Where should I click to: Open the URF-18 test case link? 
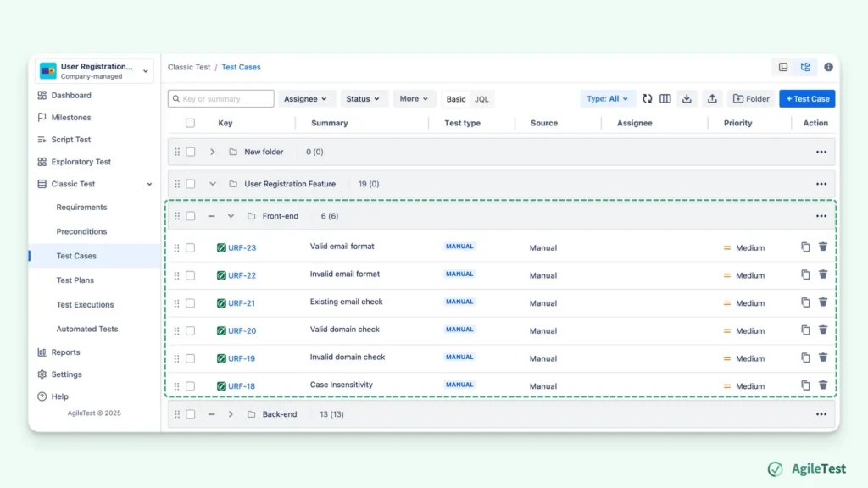pos(242,386)
